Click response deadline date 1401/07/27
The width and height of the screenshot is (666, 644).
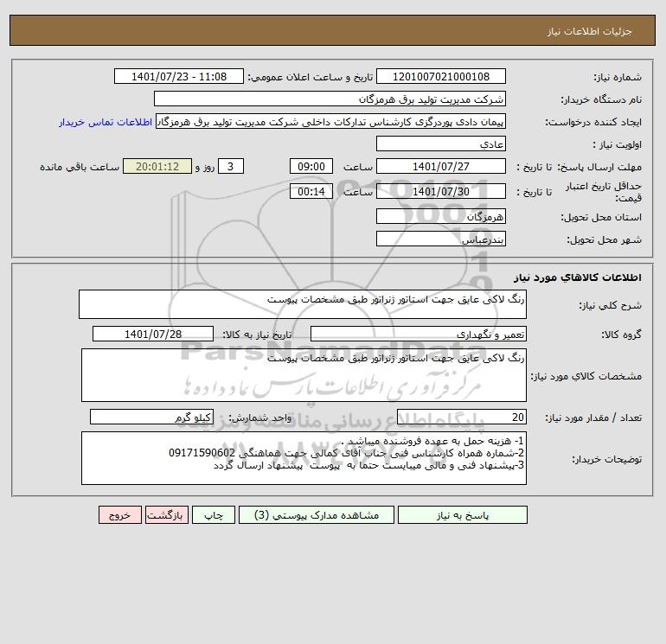coord(441,167)
